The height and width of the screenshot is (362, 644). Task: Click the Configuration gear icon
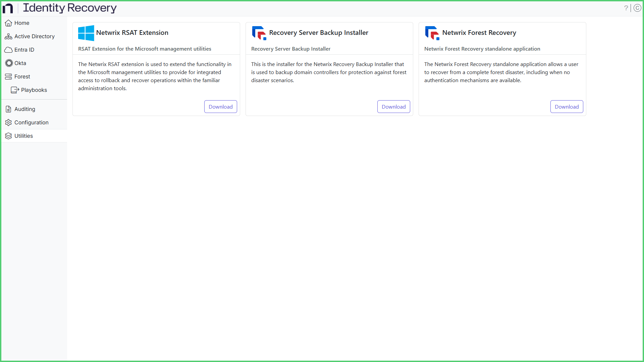(8, 123)
